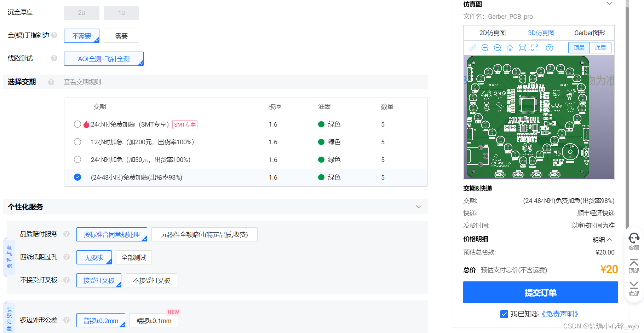The width and height of the screenshot is (644, 333).
Task: Open 电气性能 side tab
Action: click(9, 257)
